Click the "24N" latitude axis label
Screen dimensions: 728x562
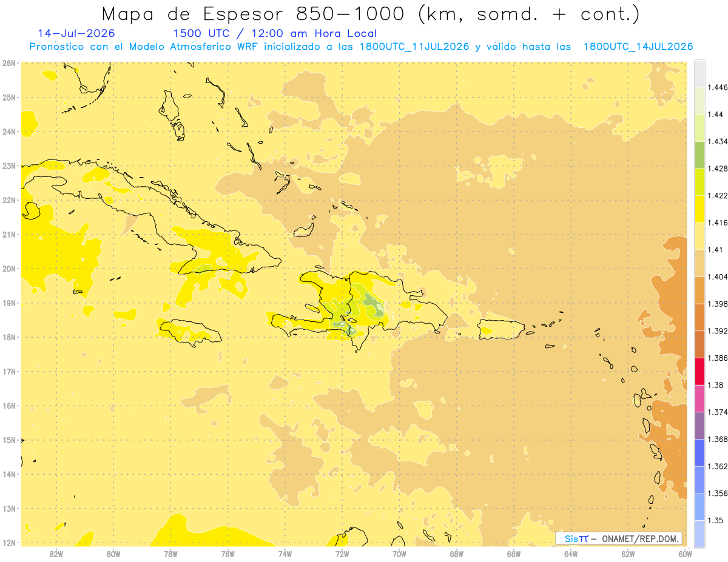coord(9,132)
